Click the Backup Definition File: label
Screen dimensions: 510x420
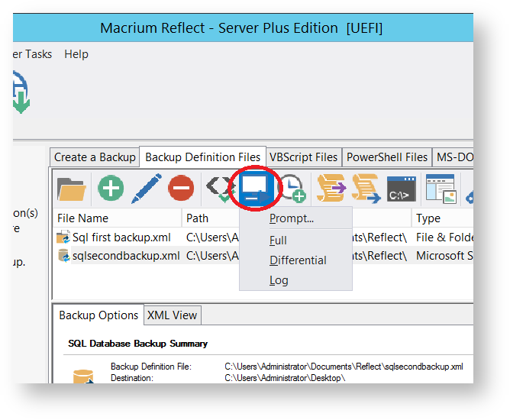click(x=151, y=367)
